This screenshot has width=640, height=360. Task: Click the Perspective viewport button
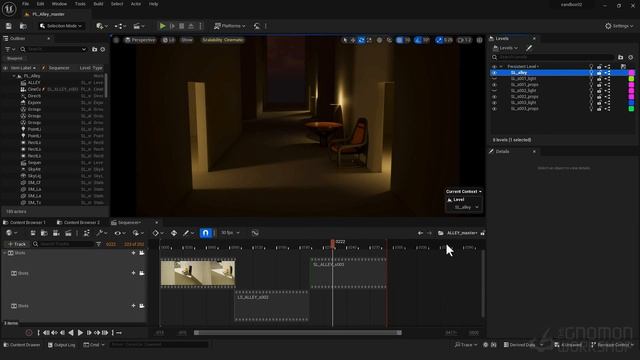point(140,40)
